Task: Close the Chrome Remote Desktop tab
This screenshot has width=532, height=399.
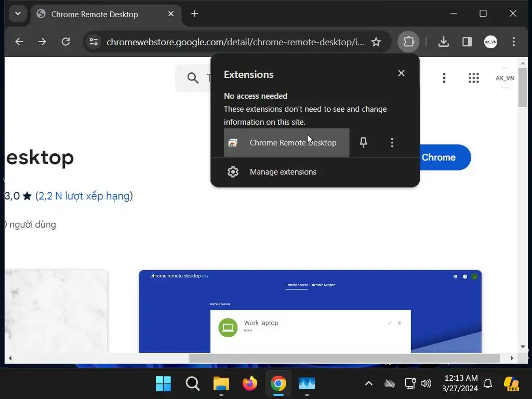Action: pyautogui.click(x=171, y=14)
